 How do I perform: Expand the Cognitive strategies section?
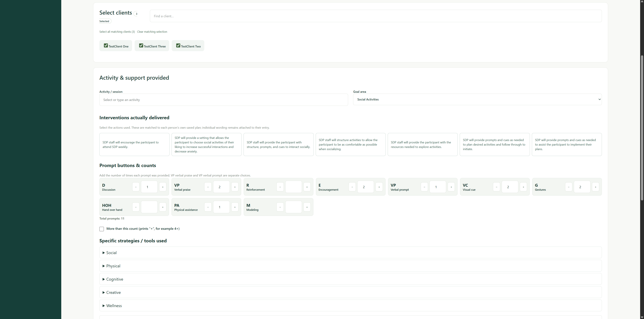(x=350, y=279)
